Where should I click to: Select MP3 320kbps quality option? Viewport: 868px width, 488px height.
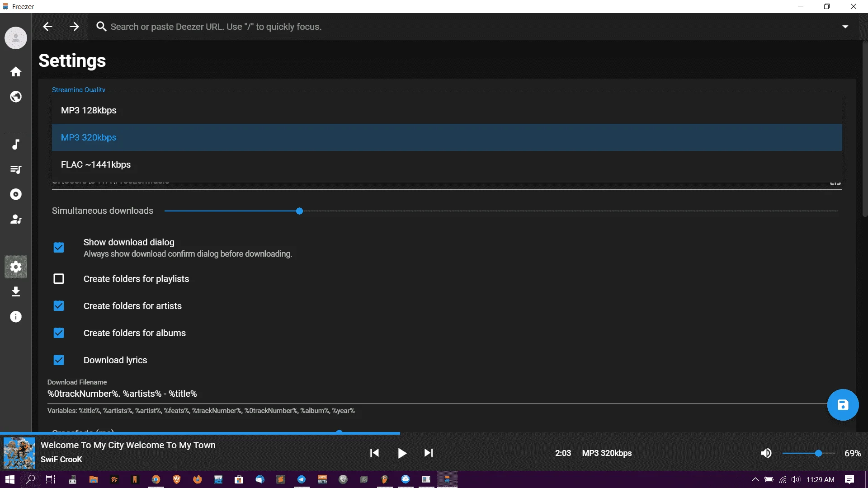click(x=447, y=137)
